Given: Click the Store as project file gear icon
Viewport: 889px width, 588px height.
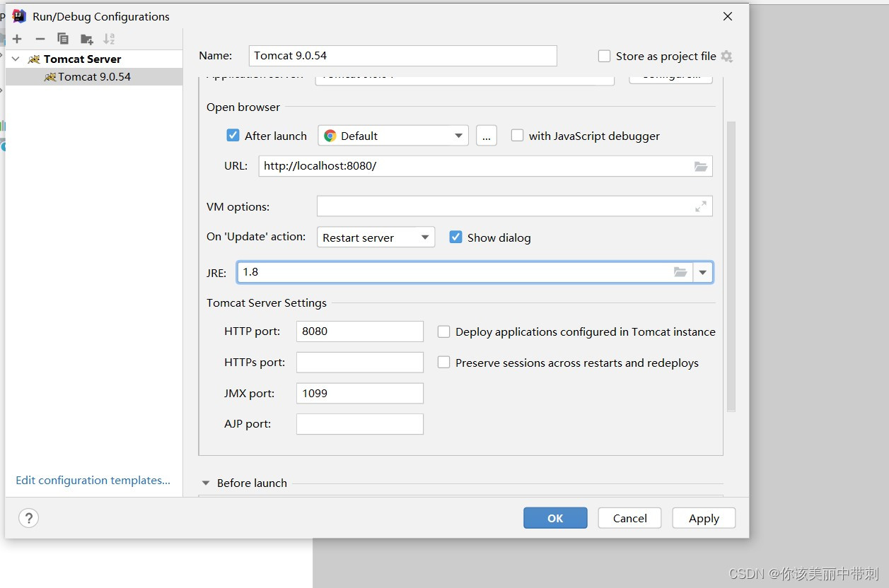Looking at the screenshot, I should point(726,56).
